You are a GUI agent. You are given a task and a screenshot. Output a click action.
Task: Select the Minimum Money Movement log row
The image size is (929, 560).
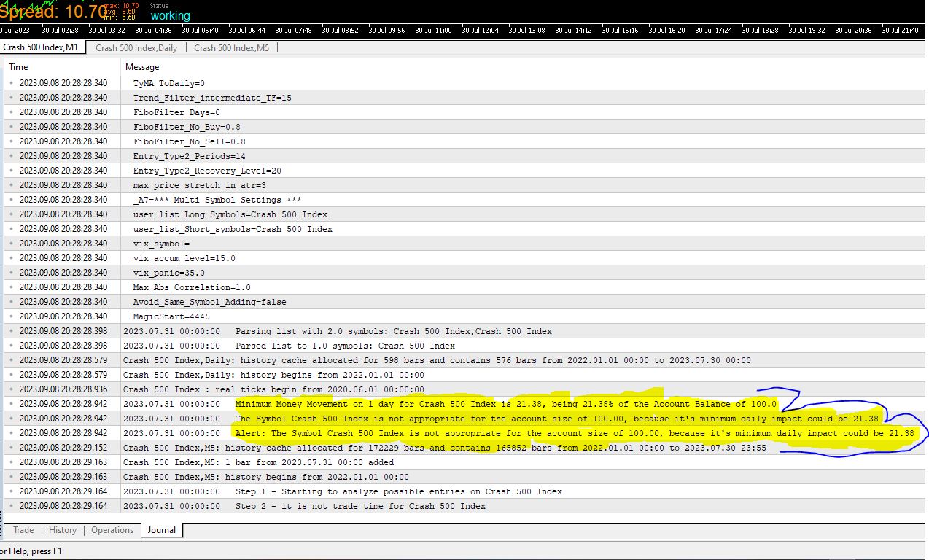point(465,404)
